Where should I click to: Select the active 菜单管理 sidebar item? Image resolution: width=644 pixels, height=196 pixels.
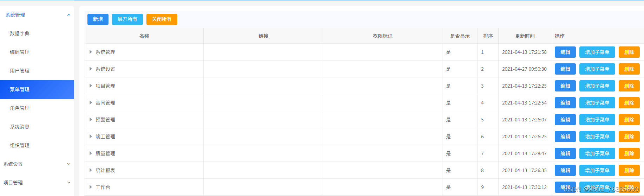click(x=37, y=89)
